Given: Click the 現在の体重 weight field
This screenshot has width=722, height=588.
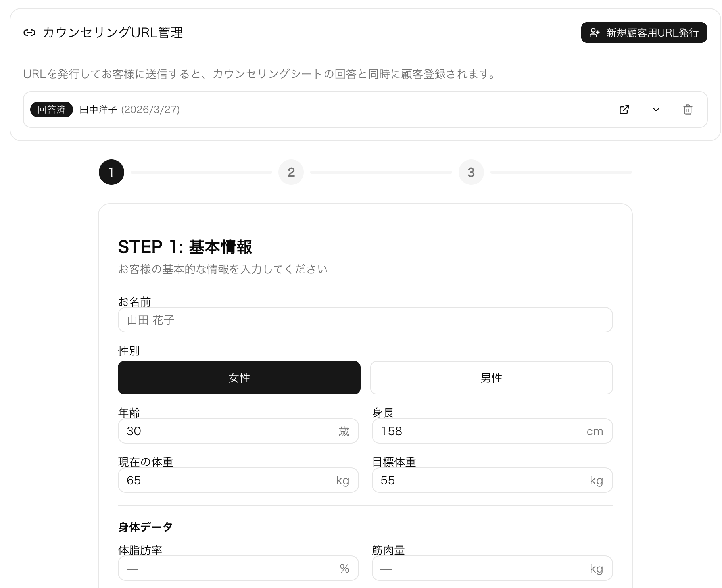Looking at the screenshot, I should [230, 480].
